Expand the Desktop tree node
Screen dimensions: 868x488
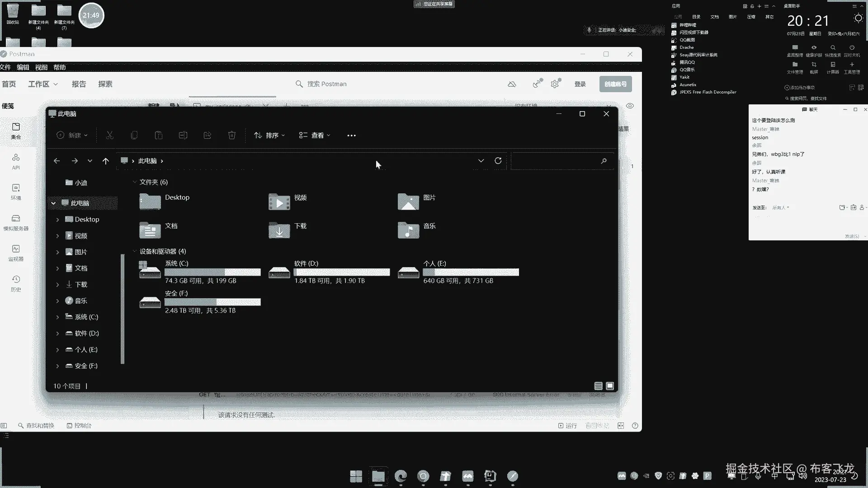coord(57,220)
